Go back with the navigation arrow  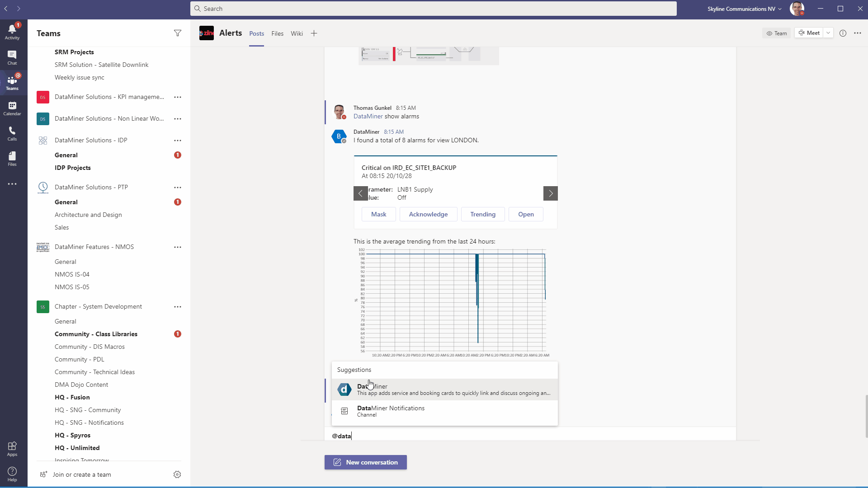6,9
